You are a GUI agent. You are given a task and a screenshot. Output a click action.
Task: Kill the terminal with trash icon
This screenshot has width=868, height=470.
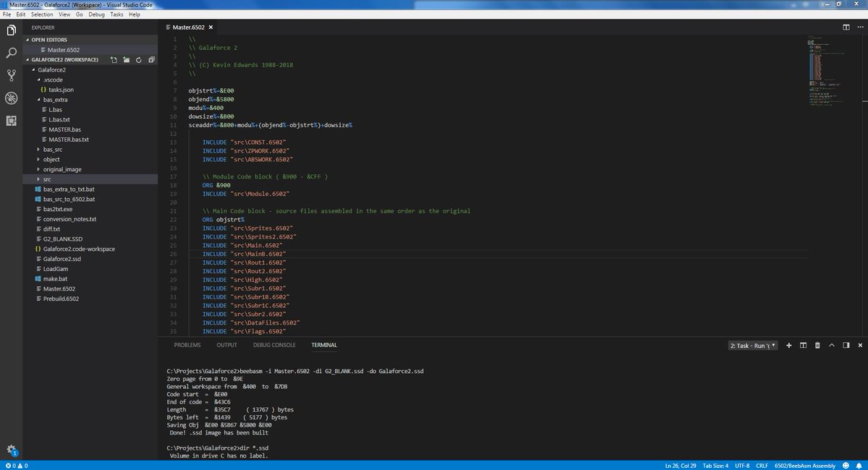pyautogui.click(x=817, y=346)
